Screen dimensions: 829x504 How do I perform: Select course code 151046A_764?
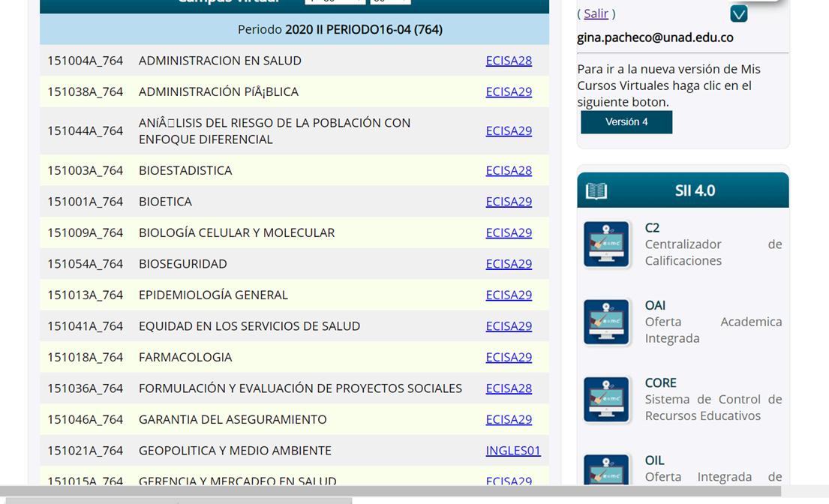click(x=85, y=419)
